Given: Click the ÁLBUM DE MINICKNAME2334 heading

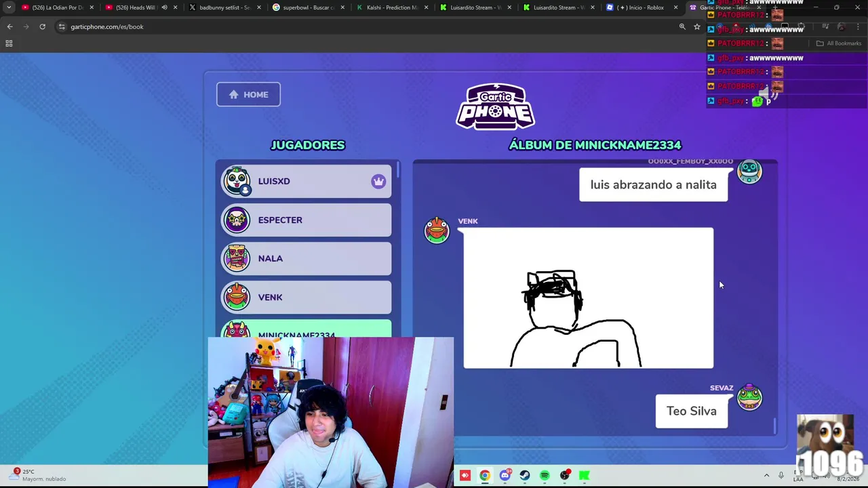Looking at the screenshot, I should [x=595, y=145].
